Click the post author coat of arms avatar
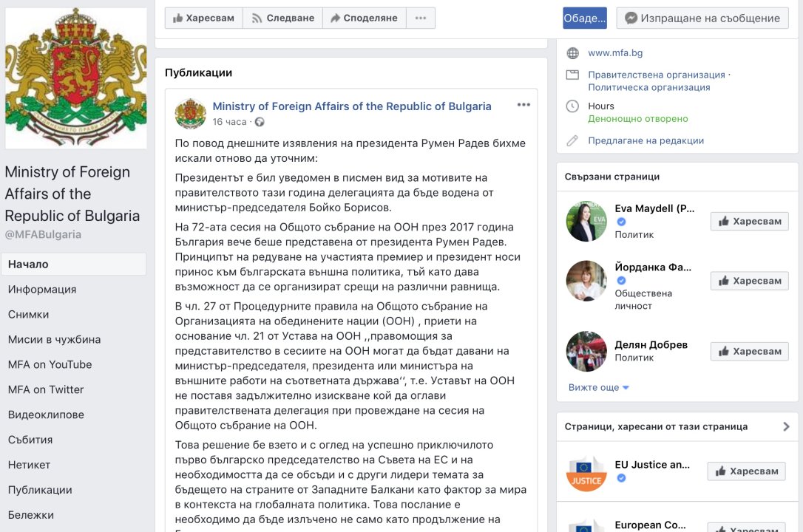 [191, 114]
